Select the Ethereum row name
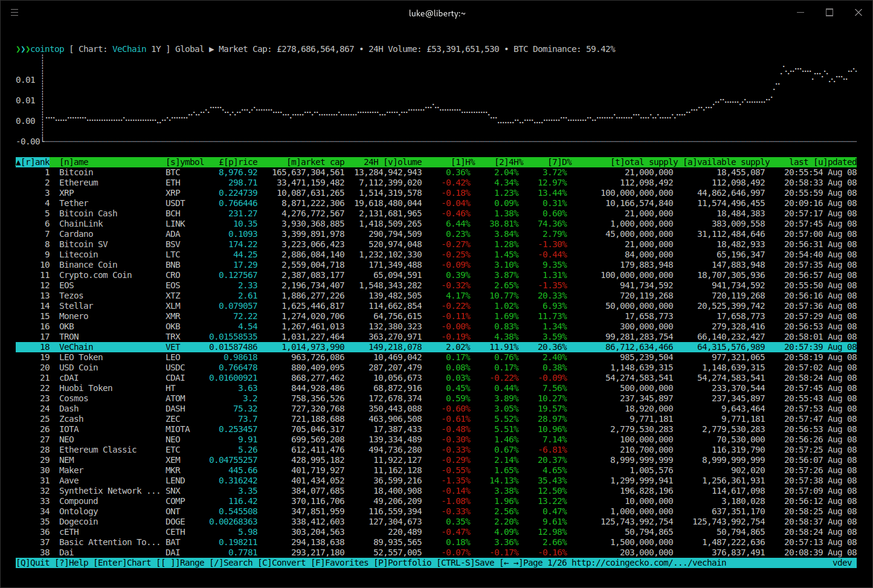Image resolution: width=873 pixels, height=588 pixels. pyautogui.click(x=79, y=183)
